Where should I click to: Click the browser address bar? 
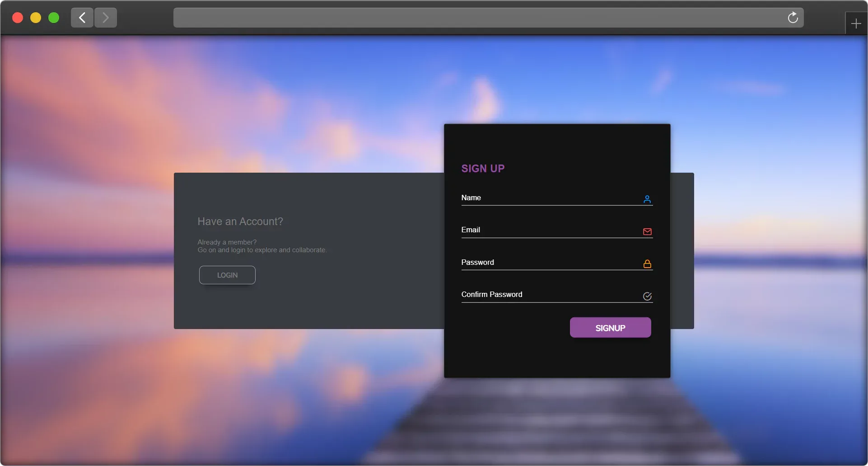point(488,18)
